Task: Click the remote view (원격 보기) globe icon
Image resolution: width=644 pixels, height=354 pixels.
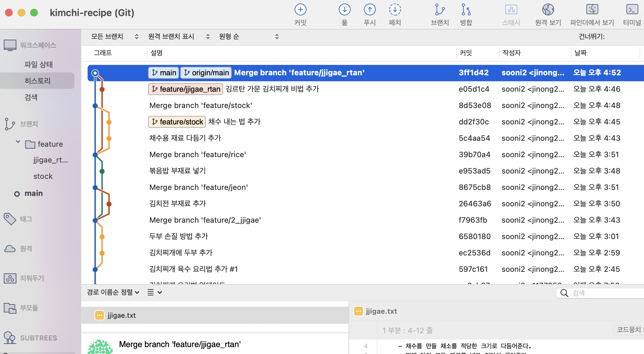Action: pyautogui.click(x=548, y=10)
